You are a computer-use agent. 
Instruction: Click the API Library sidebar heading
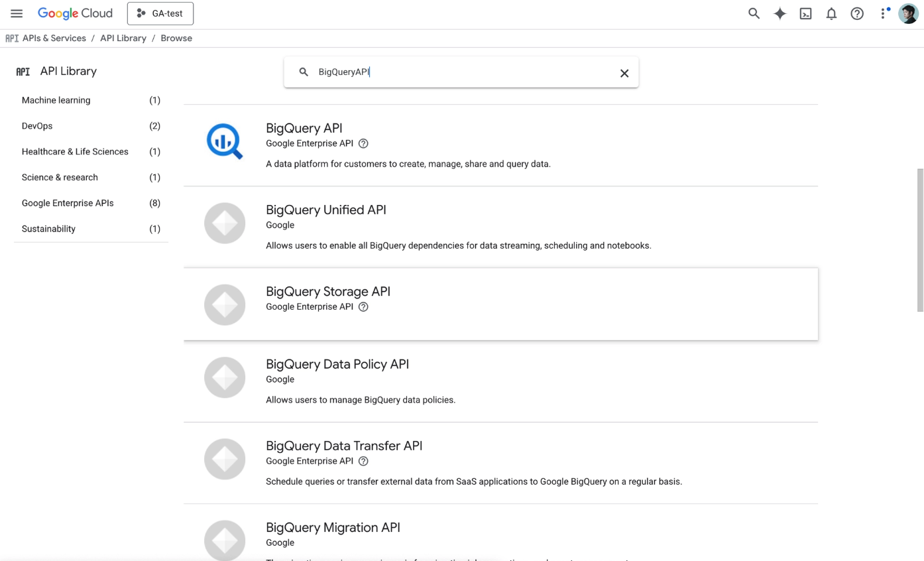[68, 71]
